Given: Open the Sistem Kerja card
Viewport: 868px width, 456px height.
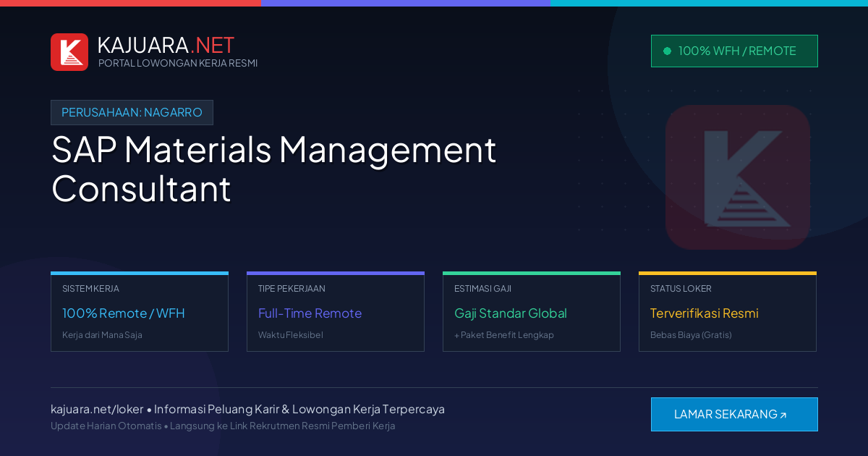Looking at the screenshot, I should coord(140,312).
